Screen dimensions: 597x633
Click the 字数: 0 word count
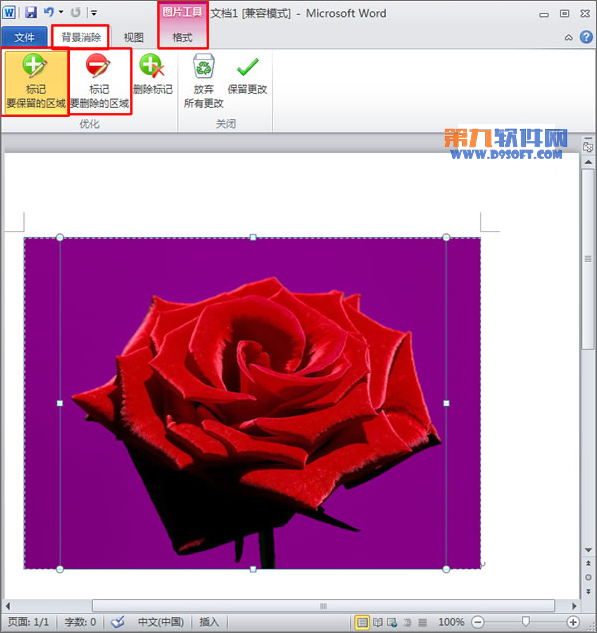click(x=80, y=622)
